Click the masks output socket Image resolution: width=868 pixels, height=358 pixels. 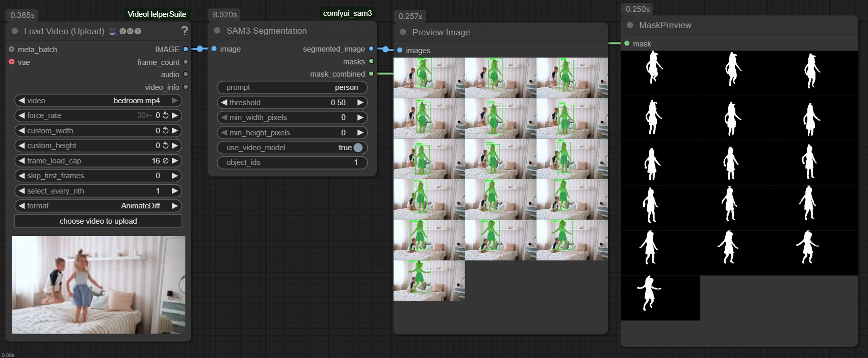[x=371, y=61]
